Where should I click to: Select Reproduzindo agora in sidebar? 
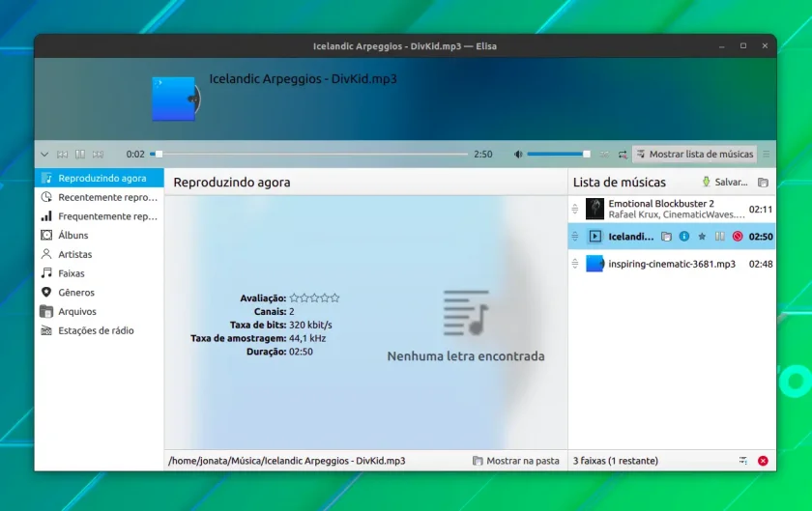pyautogui.click(x=100, y=178)
